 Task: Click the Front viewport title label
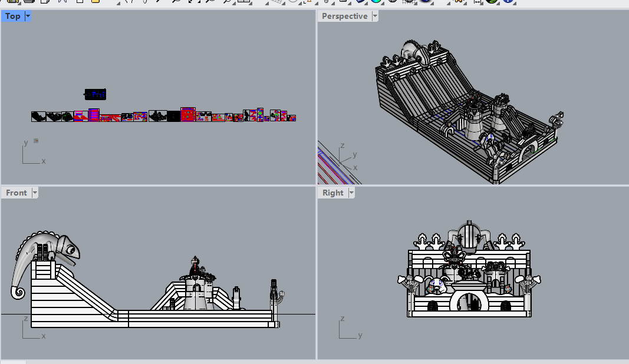pyautogui.click(x=17, y=193)
